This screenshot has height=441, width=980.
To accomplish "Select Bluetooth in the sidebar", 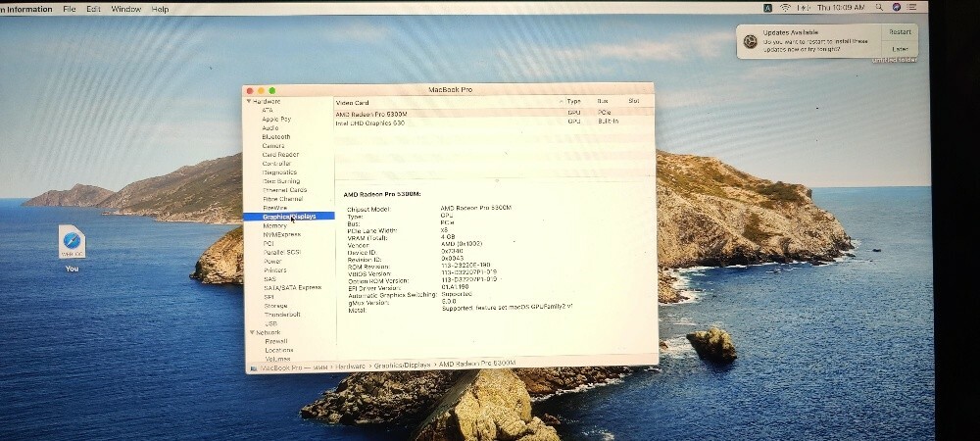I will click(x=276, y=137).
